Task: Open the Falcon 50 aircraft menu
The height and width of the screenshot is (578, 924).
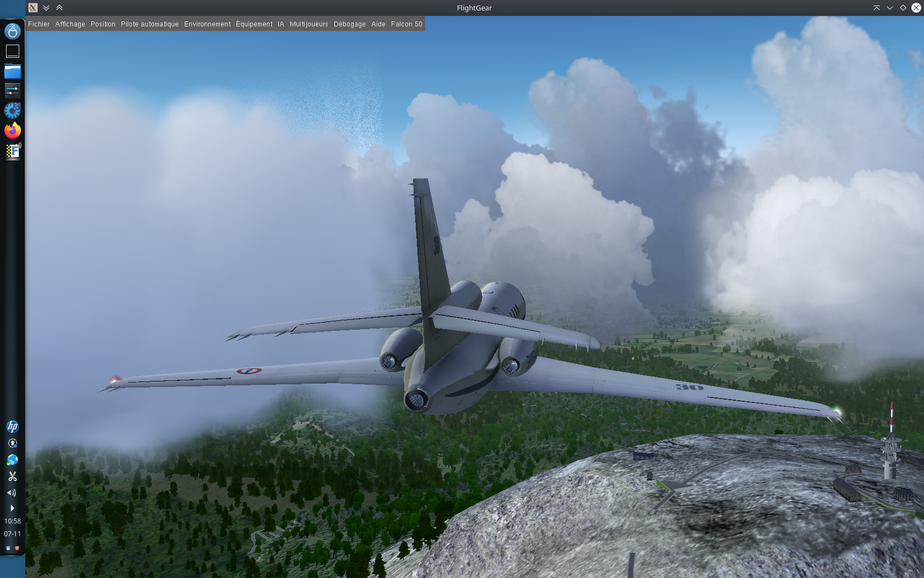Action: 406,24
